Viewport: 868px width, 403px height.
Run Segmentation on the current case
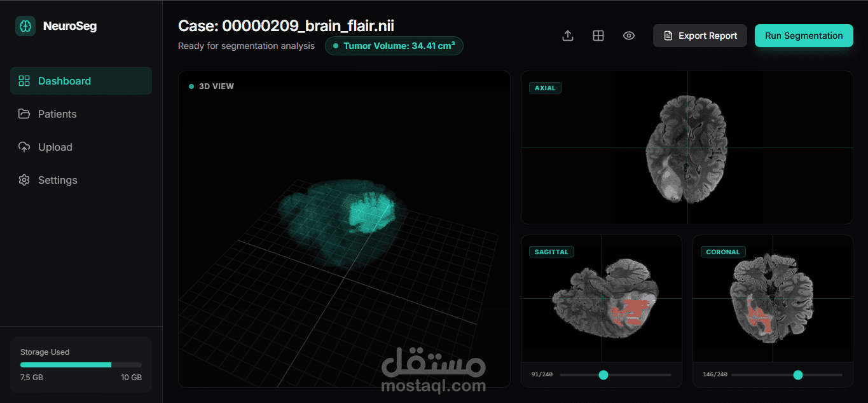point(804,36)
